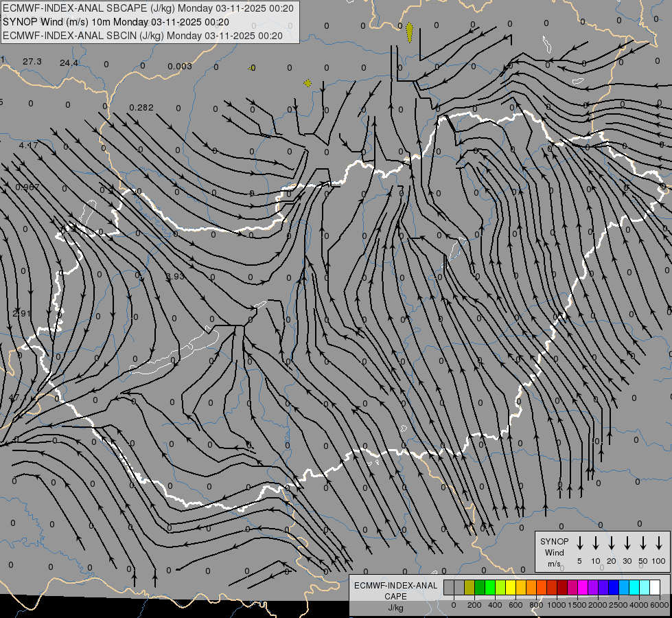Click the 4000 tick label on CAPE scale
Viewport: 672px width, 618px height.
[x=638, y=605]
